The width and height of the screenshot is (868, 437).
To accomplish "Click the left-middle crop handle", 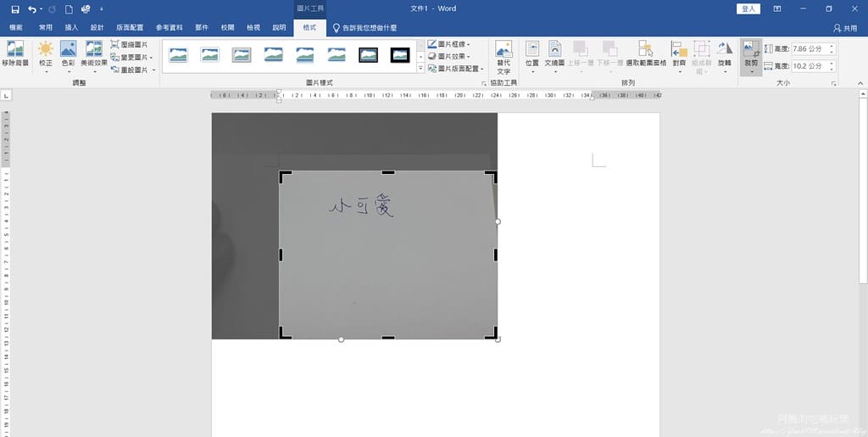I will (x=281, y=255).
